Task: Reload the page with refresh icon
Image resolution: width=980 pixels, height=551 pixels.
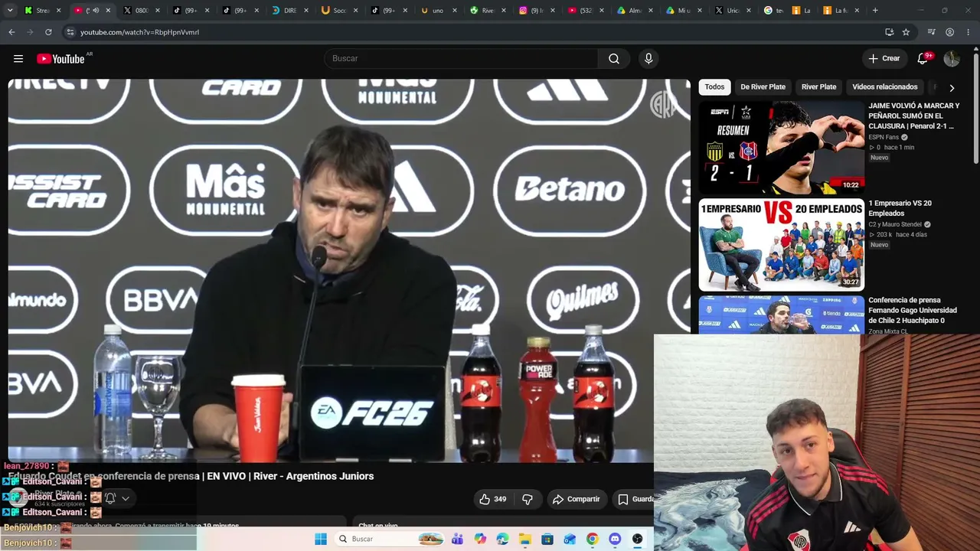Action: point(48,32)
